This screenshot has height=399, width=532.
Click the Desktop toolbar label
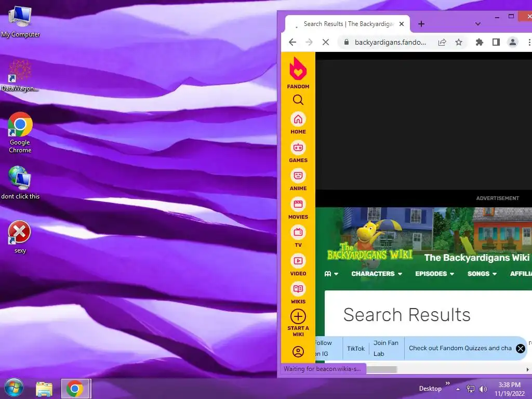point(430,389)
